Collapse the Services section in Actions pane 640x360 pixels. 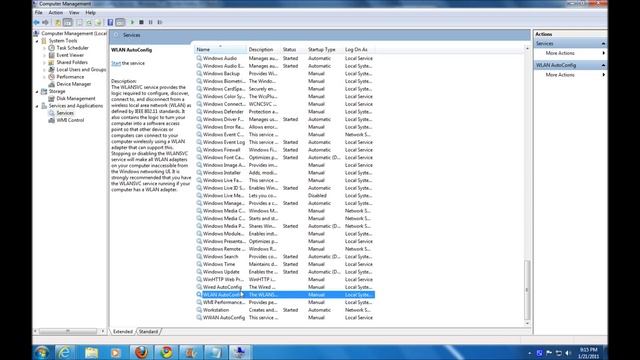point(603,44)
